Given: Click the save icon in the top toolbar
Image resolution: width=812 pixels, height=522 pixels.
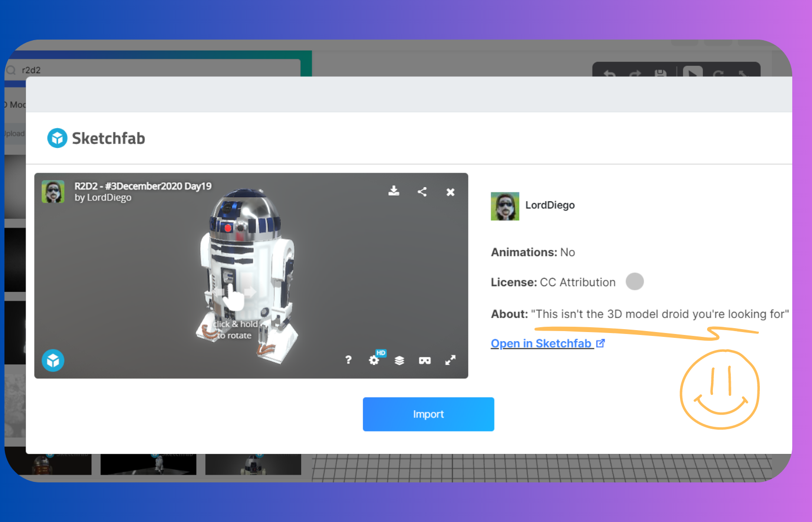Looking at the screenshot, I should (x=660, y=73).
